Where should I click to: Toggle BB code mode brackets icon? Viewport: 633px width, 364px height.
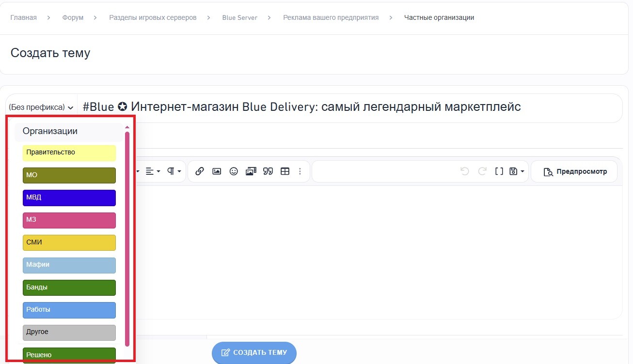(x=499, y=171)
